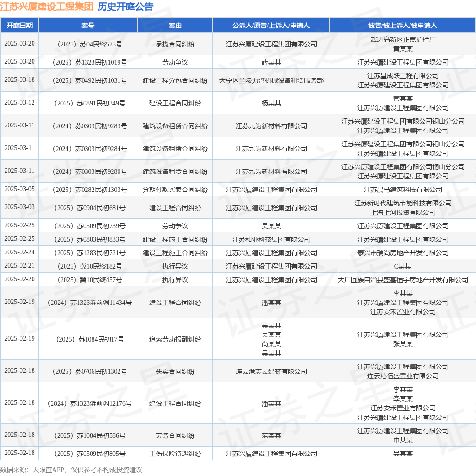
Task: Click plaintiff 杨某某
Action: tap(271, 104)
